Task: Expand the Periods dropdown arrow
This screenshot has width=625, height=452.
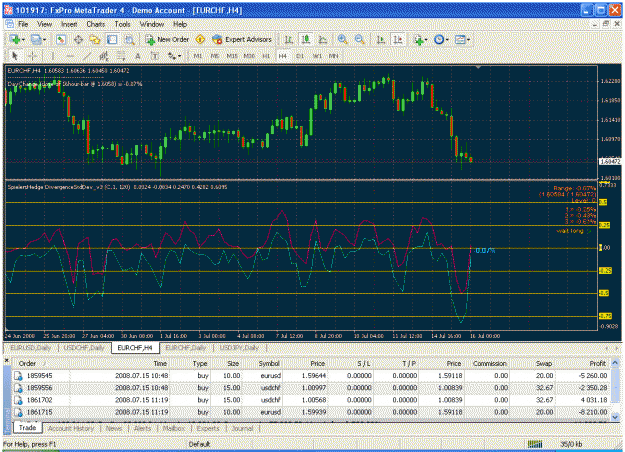Action: coord(447,40)
